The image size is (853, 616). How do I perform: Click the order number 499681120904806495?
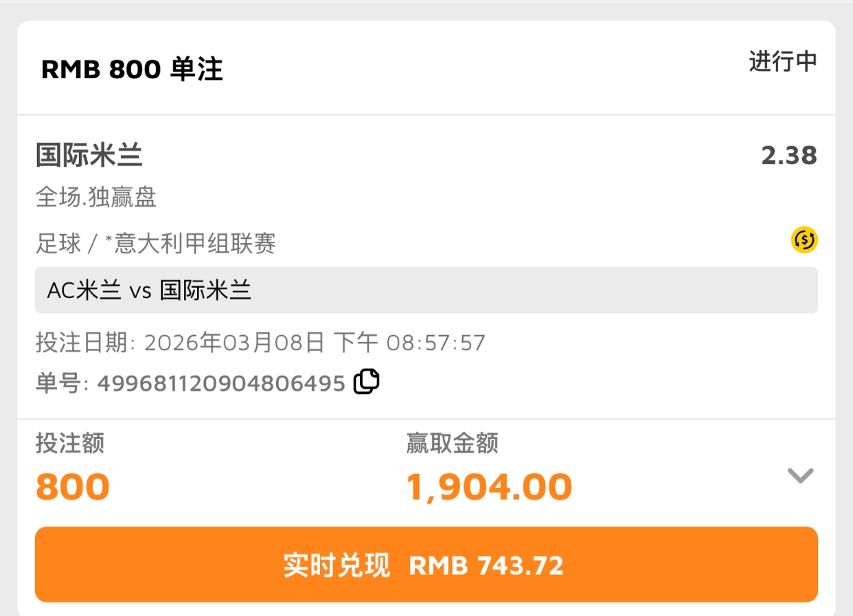pos(221,383)
